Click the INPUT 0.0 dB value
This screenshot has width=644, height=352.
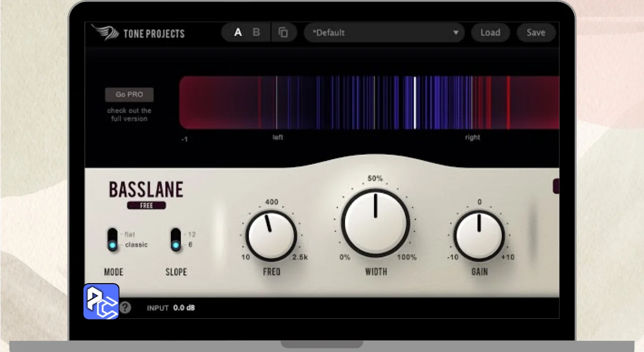tap(184, 308)
